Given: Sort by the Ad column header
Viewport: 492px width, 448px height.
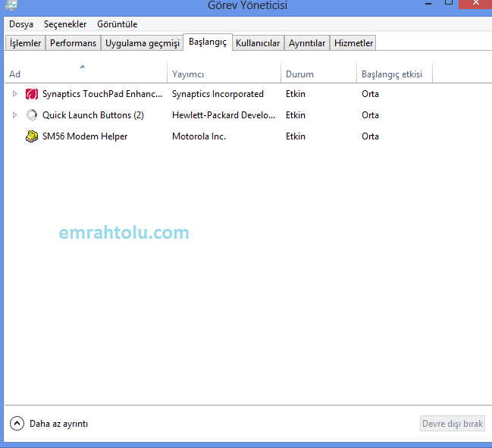Looking at the screenshot, I should (x=86, y=73).
